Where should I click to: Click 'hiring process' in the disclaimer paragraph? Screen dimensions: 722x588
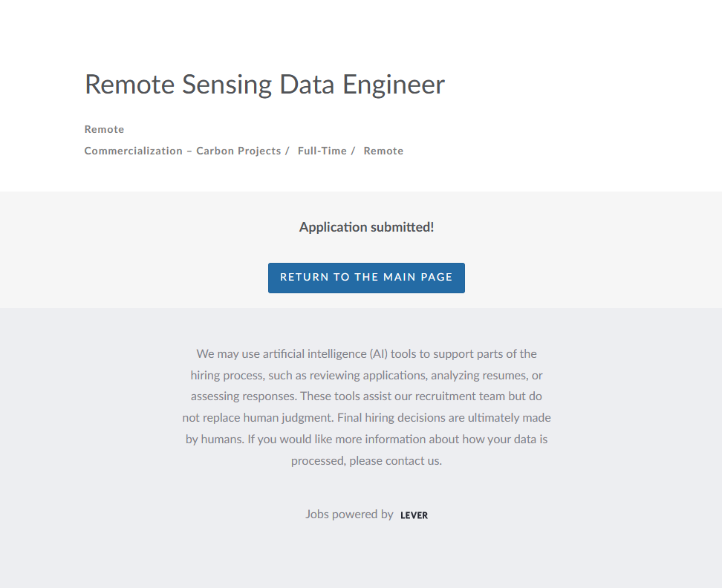227,375
